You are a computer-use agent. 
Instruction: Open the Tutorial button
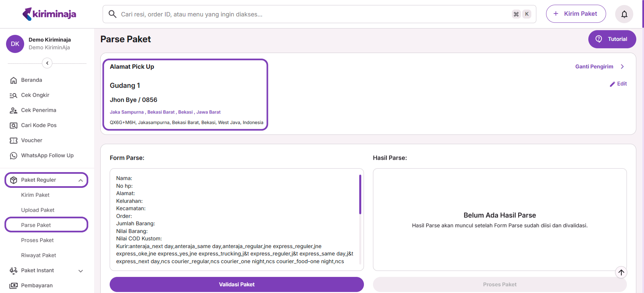(612, 39)
